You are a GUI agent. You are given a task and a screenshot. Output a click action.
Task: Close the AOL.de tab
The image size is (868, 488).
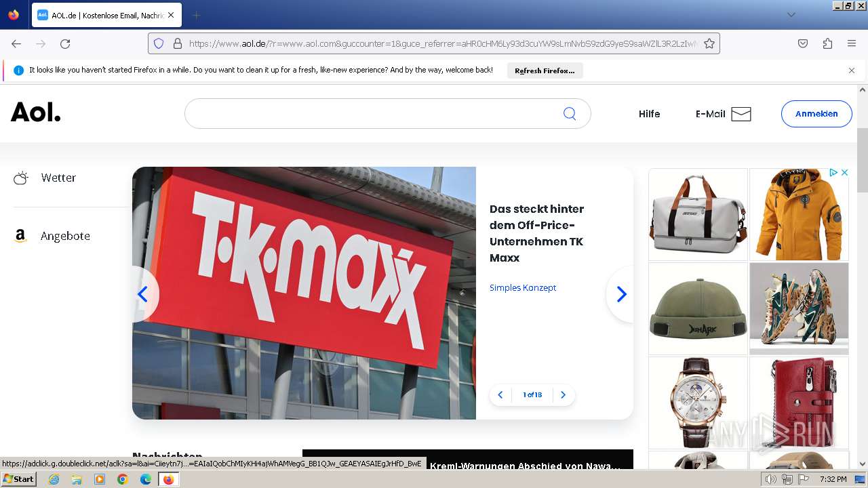170,15
